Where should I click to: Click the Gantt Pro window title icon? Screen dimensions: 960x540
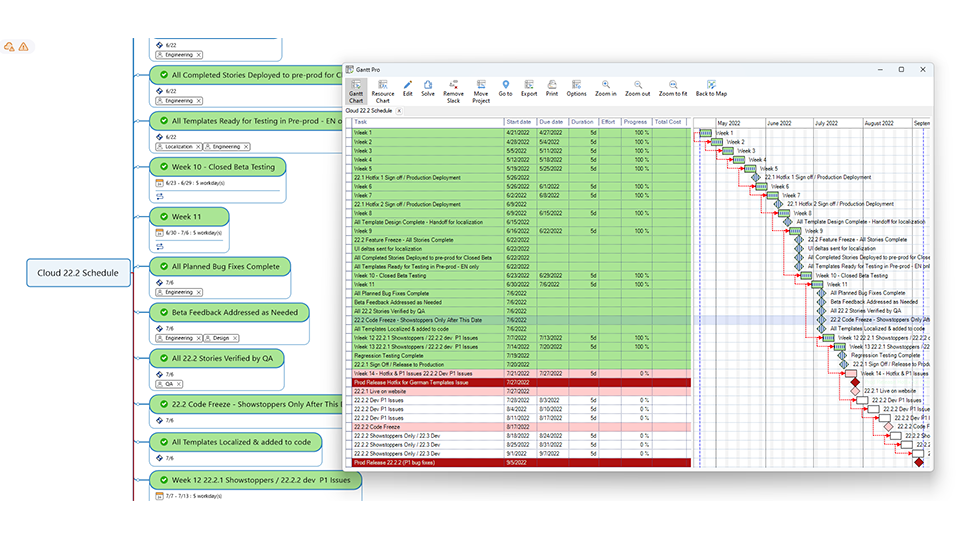coord(350,69)
